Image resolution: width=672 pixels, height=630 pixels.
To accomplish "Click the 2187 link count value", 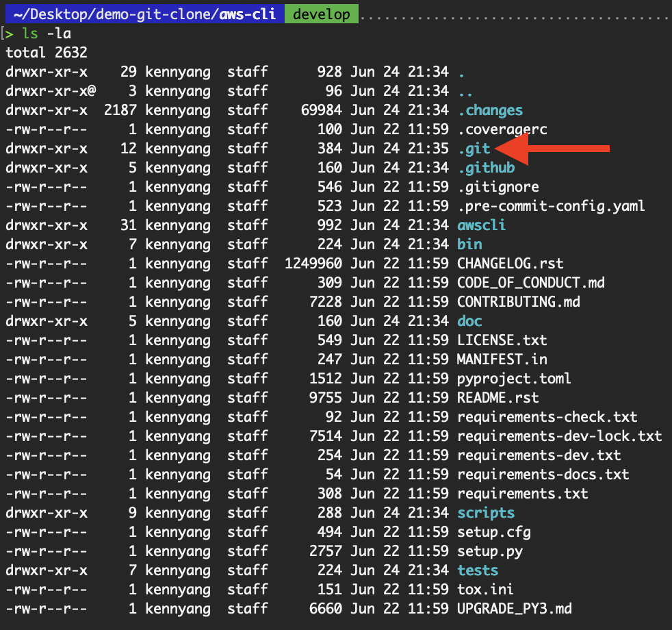I will click(x=120, y=110).
